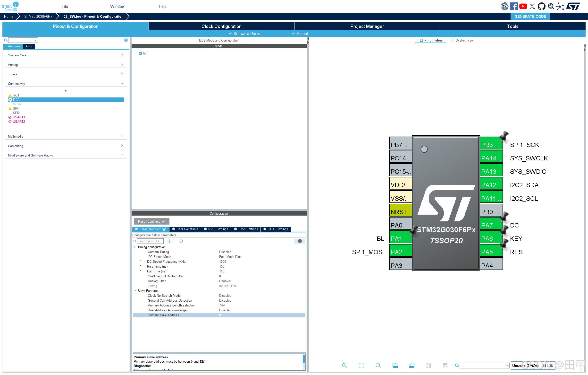Click Reset Configuration button

point(152,221)
